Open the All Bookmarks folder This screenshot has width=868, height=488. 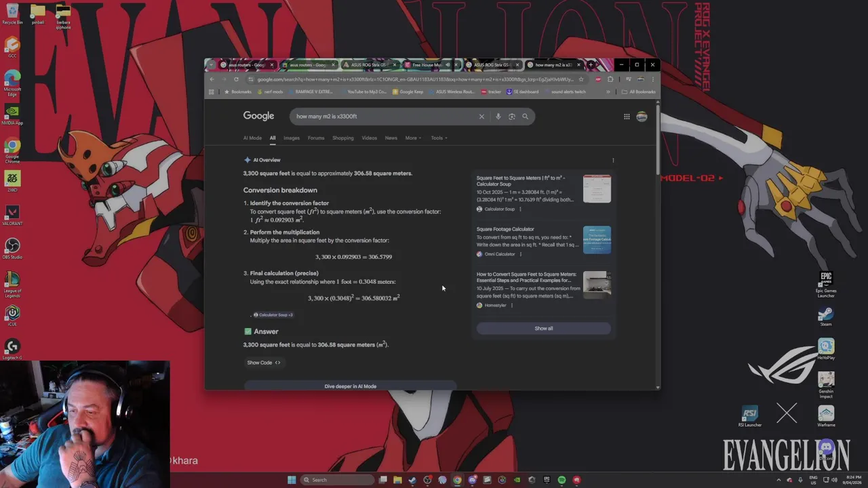[638, 92]
